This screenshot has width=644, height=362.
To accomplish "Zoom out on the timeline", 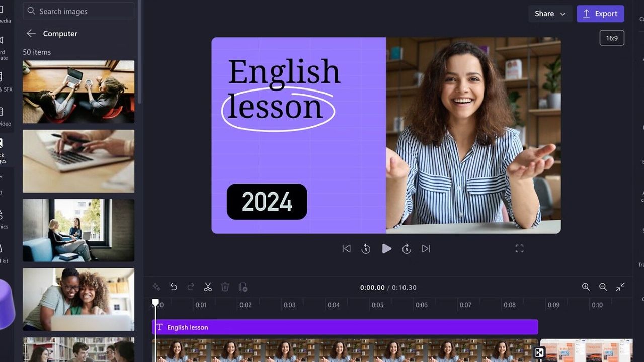I will coord(603,287).
